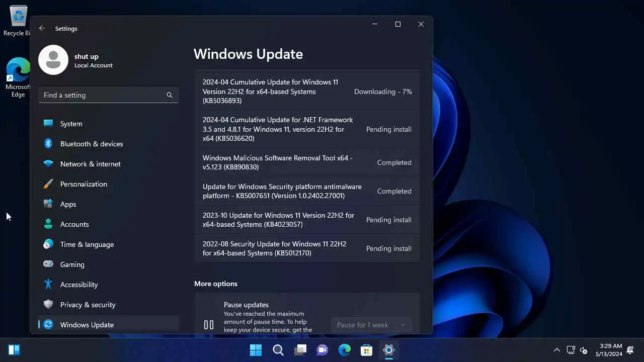Click the Downloading - 7% status text
This screenshot has width=644, height=362.
tap(383, 92)
